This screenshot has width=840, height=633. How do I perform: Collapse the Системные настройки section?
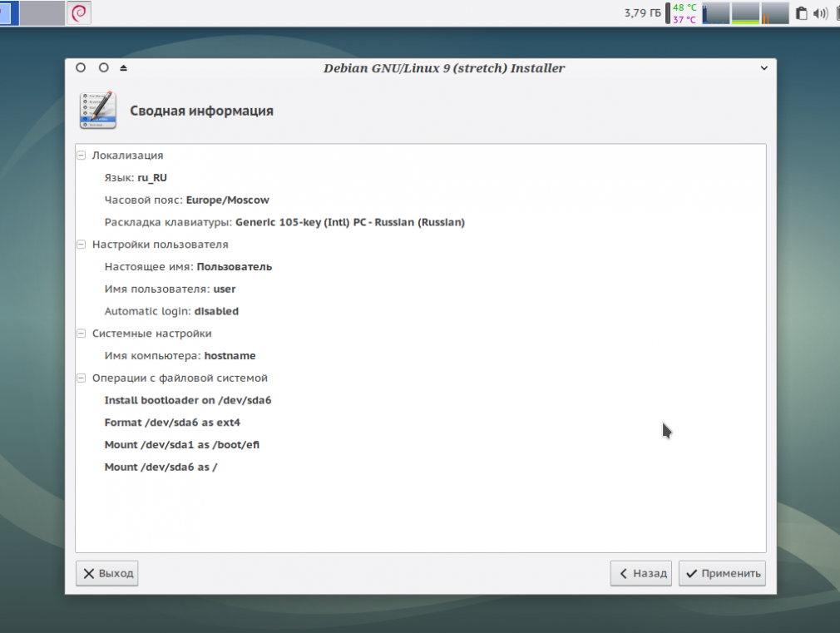click(x=82, y=334)
